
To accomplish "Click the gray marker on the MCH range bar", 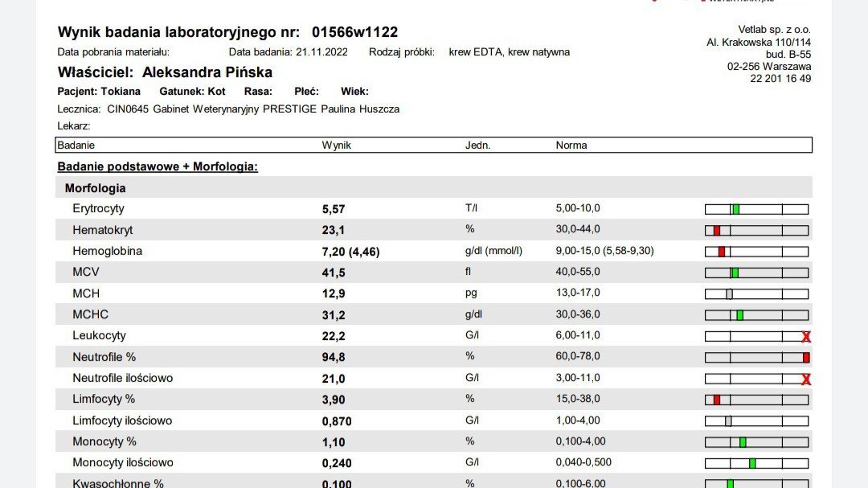I will point(729,294).
